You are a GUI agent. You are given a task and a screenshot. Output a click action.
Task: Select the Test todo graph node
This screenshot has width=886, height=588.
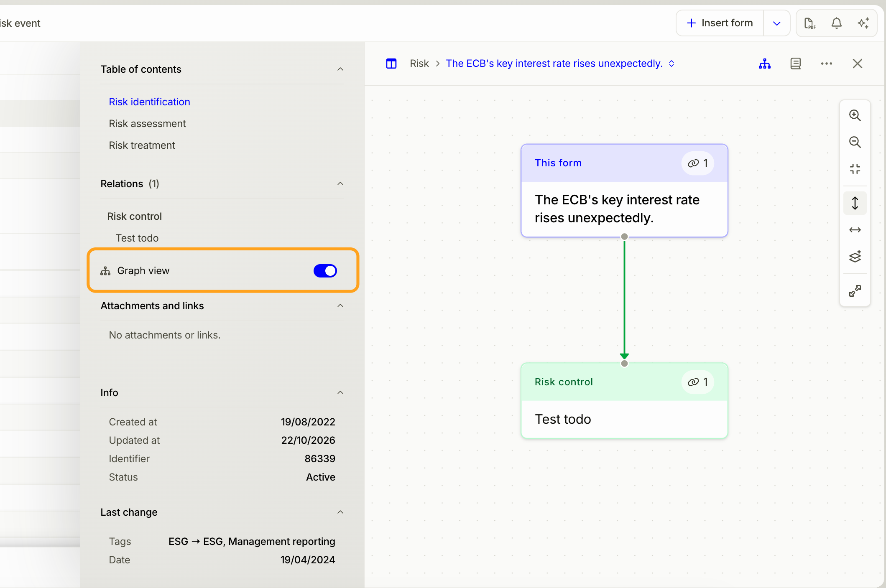(x=624, y=401)
